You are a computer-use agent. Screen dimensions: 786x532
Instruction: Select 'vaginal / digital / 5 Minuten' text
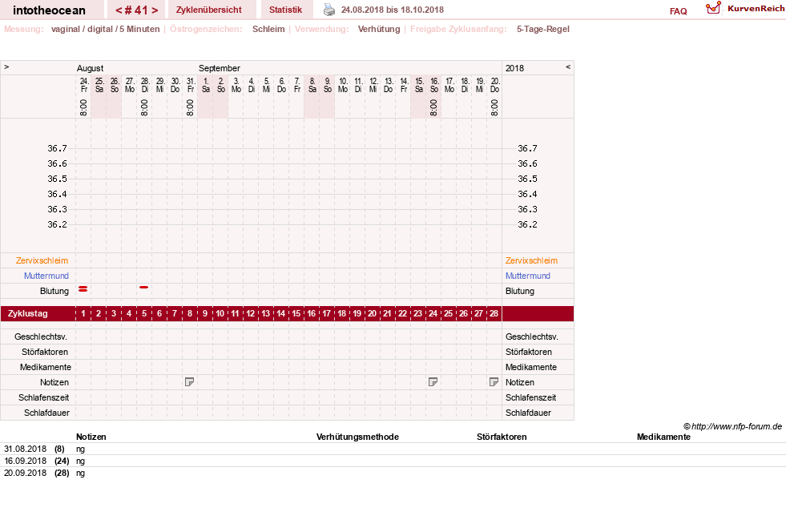tap(105, 29)
